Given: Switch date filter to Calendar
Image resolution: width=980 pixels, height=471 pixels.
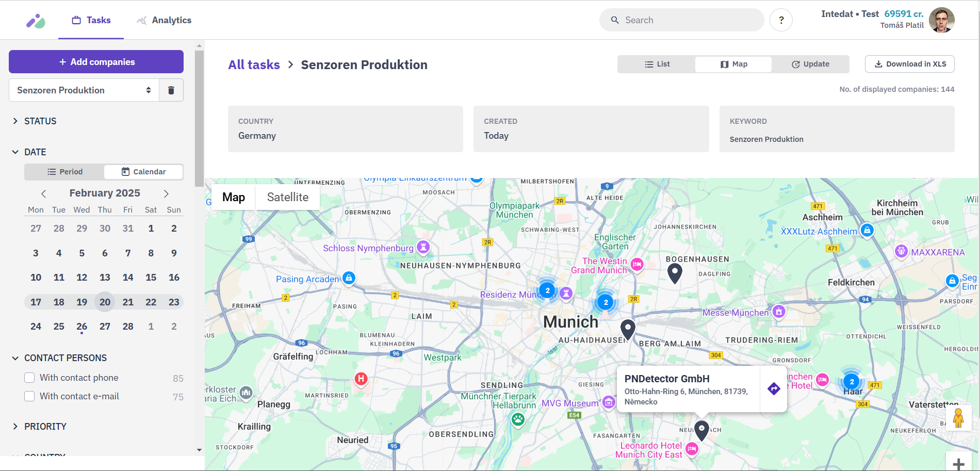Looking at the screenshot, I should pyautogui.click(x=143, y=172).
